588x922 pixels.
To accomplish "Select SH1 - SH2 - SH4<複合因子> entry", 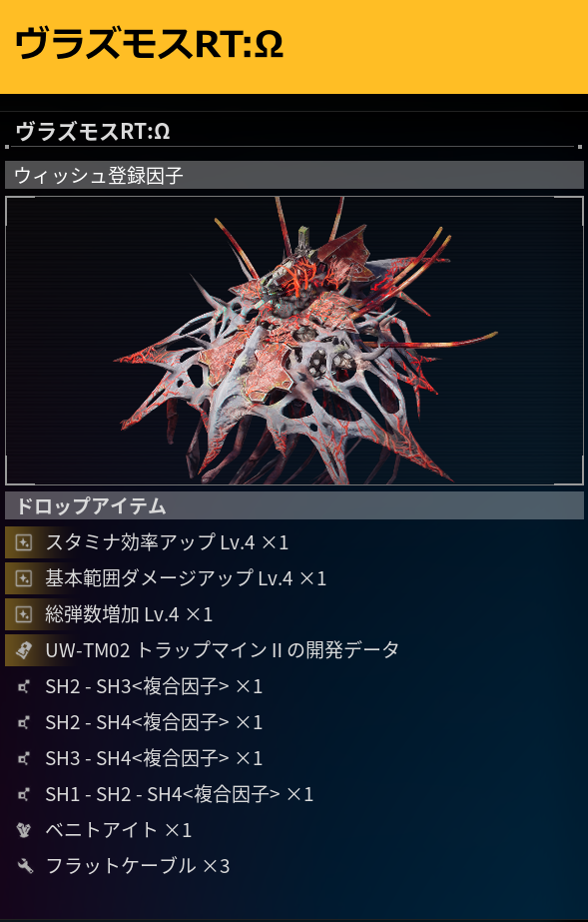I will [179, 794].
